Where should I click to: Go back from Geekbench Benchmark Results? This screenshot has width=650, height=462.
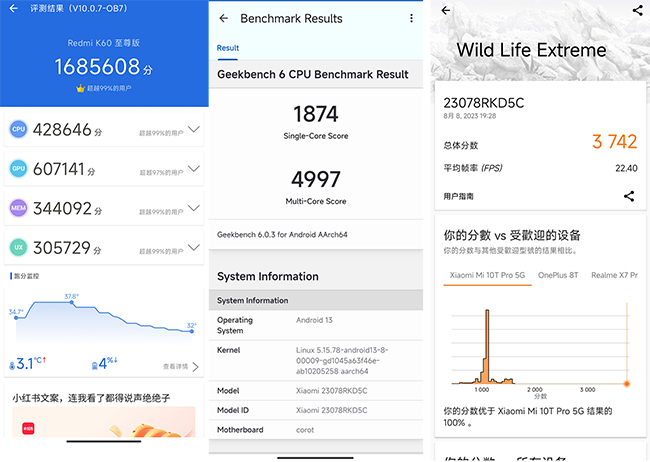[x=224, y=18]
